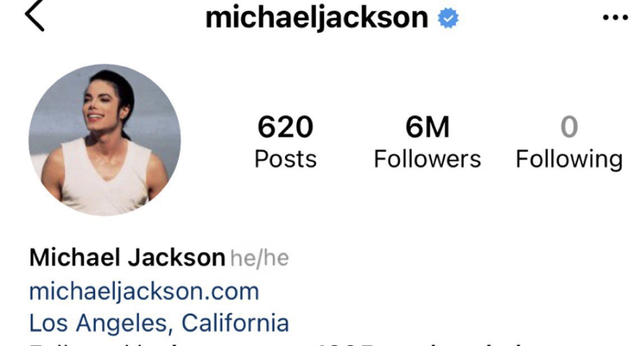
Task: Click the 620 posts count
Action: pyautogui.click(x=286, y=127)
